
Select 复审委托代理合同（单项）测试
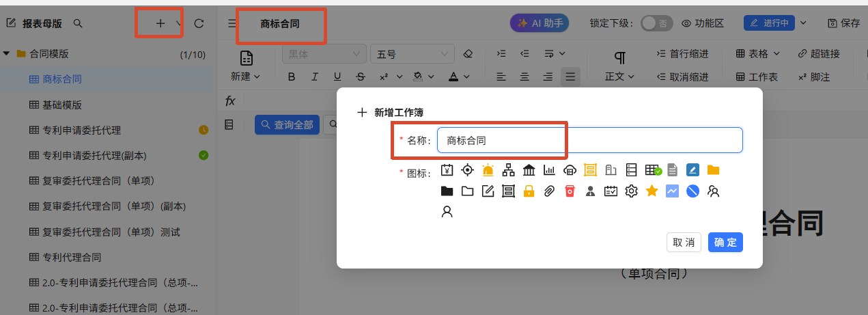(x=111, y=232)
